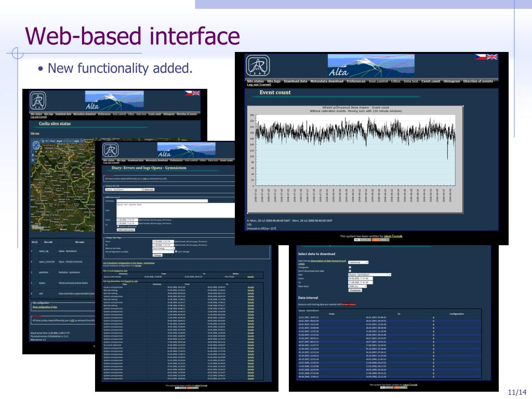The width and height of the screenshot is (532, 399).
Task: Use the map pan control in sites status window
Action: coord(36,145)
